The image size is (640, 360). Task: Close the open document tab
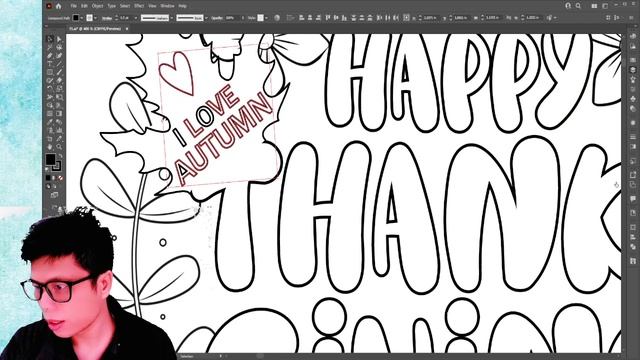[127, 29]
